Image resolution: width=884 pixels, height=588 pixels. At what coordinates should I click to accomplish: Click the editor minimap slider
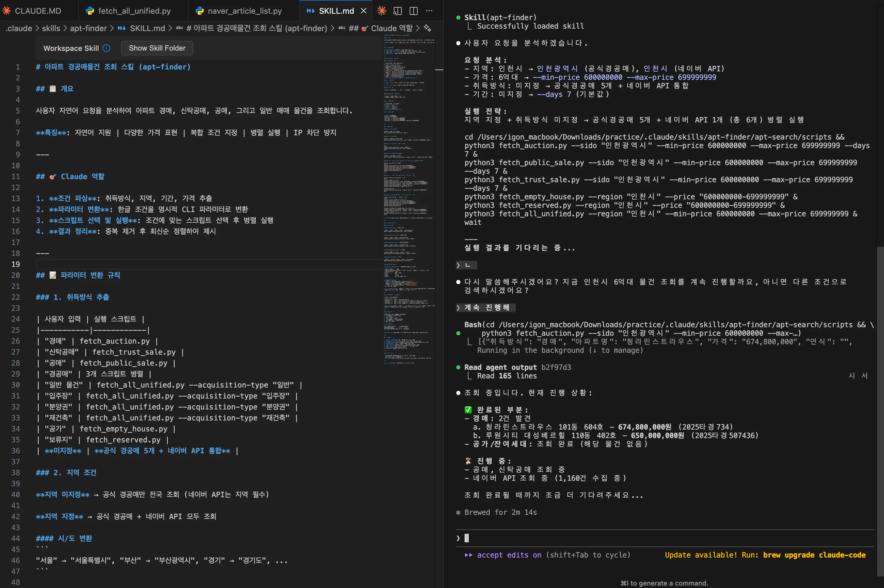point(439,70)
